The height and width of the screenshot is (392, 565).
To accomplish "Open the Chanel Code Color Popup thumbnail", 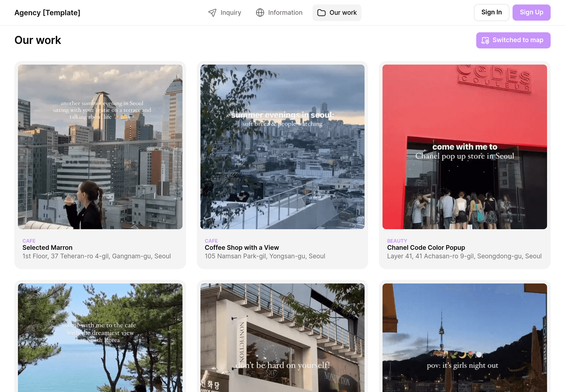I will point(465,147).
